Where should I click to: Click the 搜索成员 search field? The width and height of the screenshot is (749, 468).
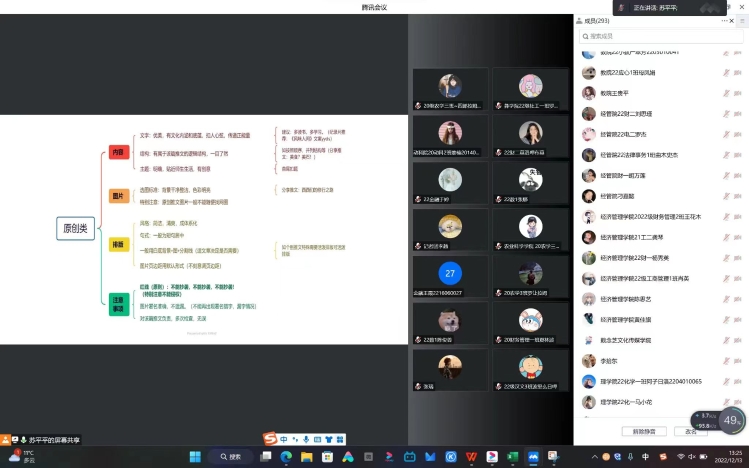coord(661,36)
